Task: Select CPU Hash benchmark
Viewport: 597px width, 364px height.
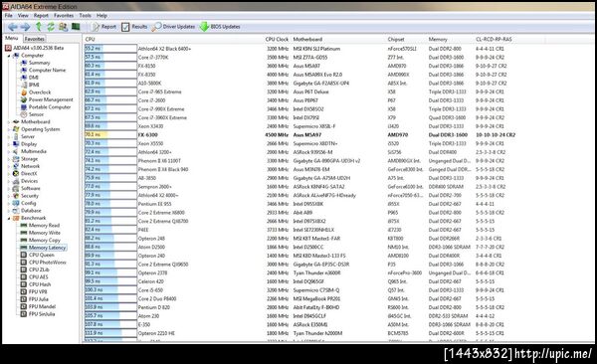Action: click(x=36, y=284)
